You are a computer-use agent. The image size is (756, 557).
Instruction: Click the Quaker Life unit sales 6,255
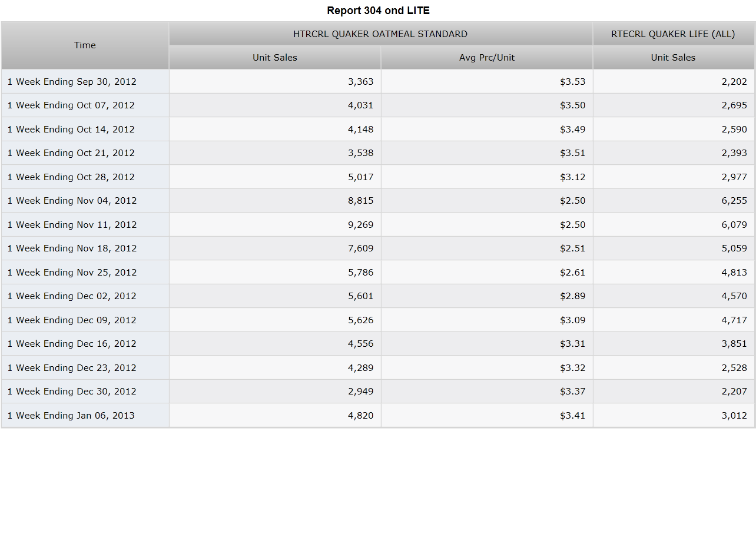pos(734,201)
